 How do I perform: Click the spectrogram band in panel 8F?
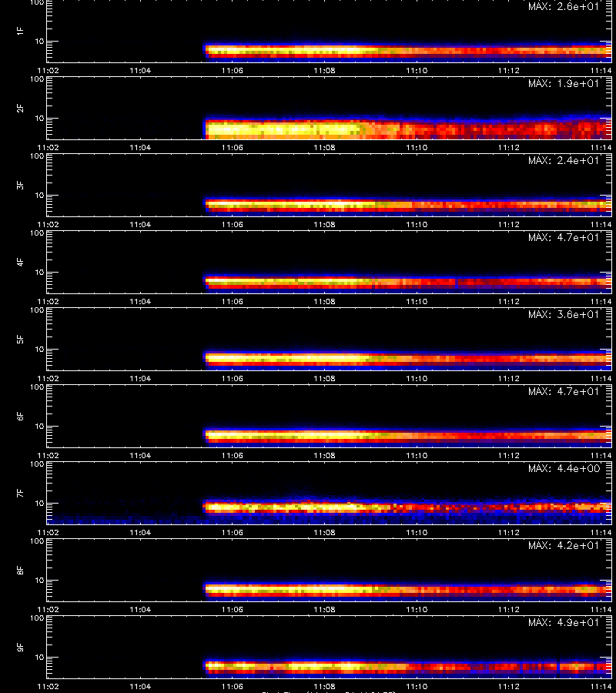[407, 591]
